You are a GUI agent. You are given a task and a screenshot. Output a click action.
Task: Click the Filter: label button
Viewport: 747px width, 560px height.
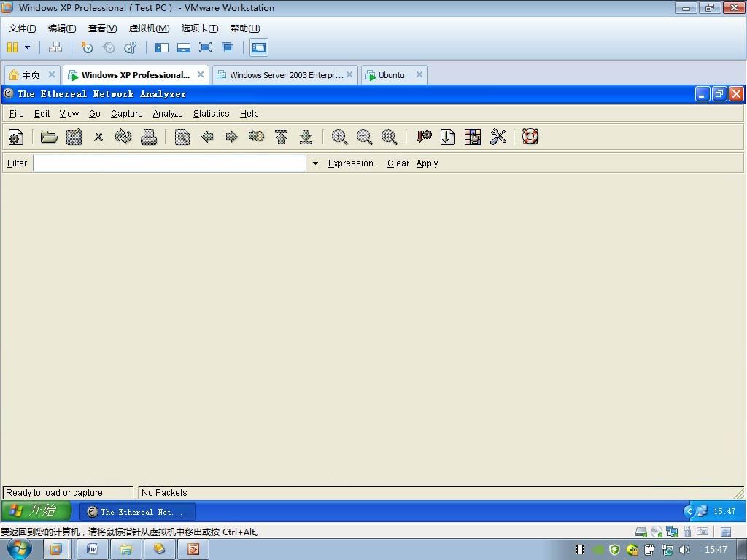[18, 163]
